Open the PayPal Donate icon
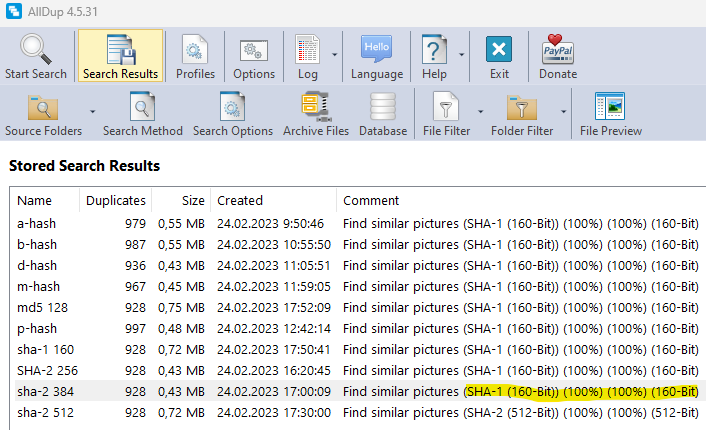The image size is (706, 430). (558, 49)
